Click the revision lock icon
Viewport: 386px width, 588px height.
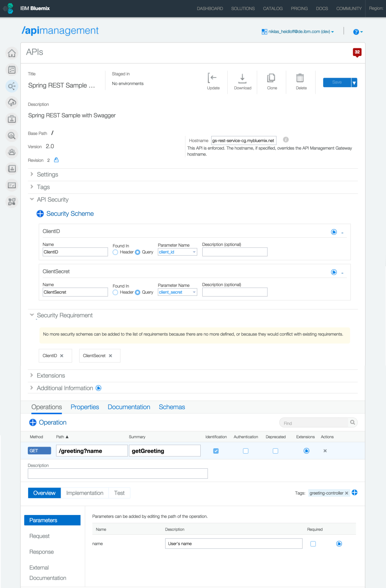point(56,160)
